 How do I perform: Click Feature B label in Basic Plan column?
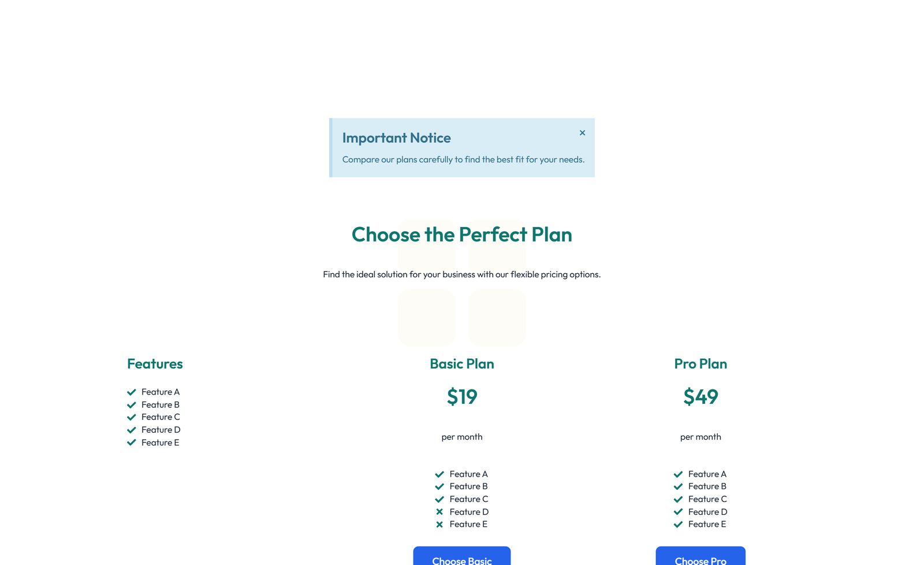pyautogui.click(x=468, y=486)
